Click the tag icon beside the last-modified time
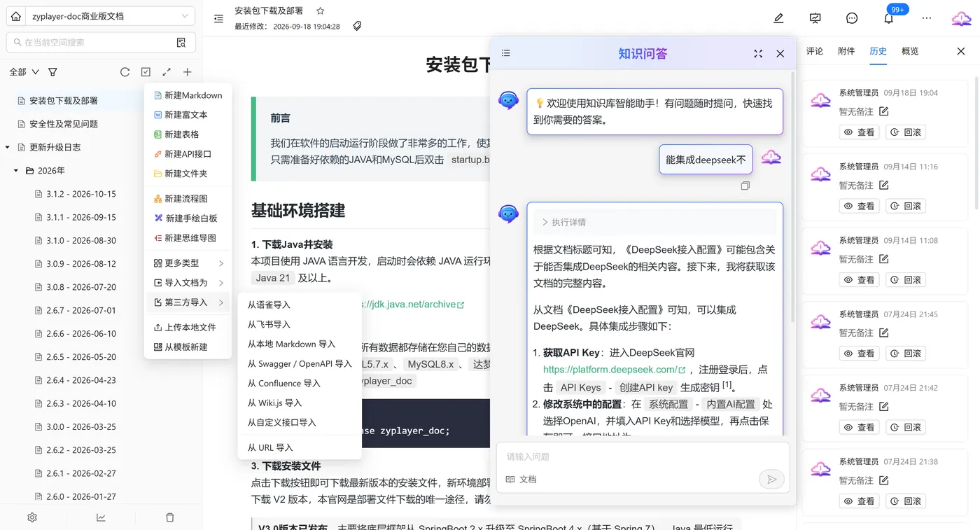 357,26
